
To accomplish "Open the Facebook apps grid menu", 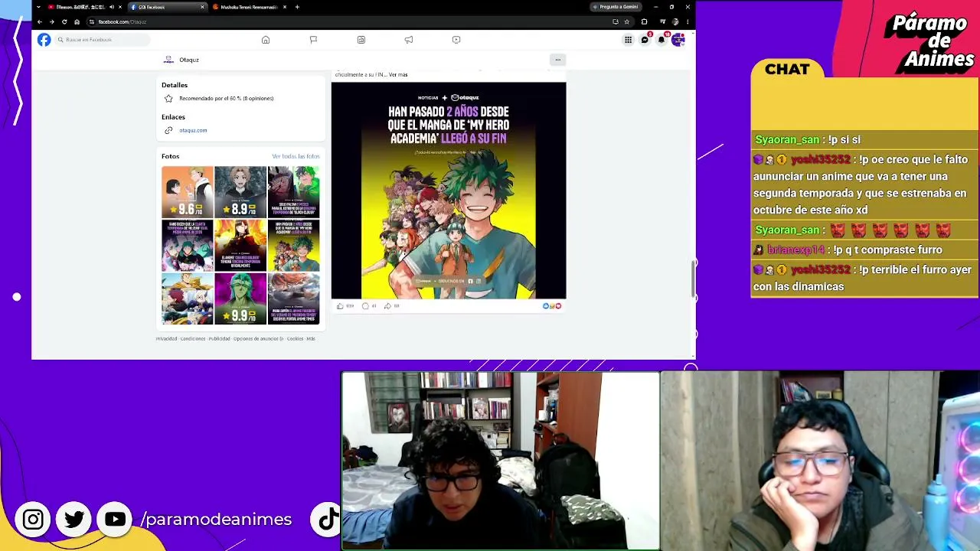I will tap(628, 40).
